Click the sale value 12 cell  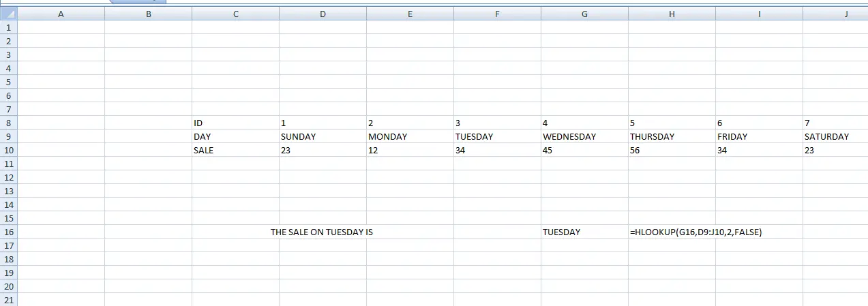click(410, 150)
